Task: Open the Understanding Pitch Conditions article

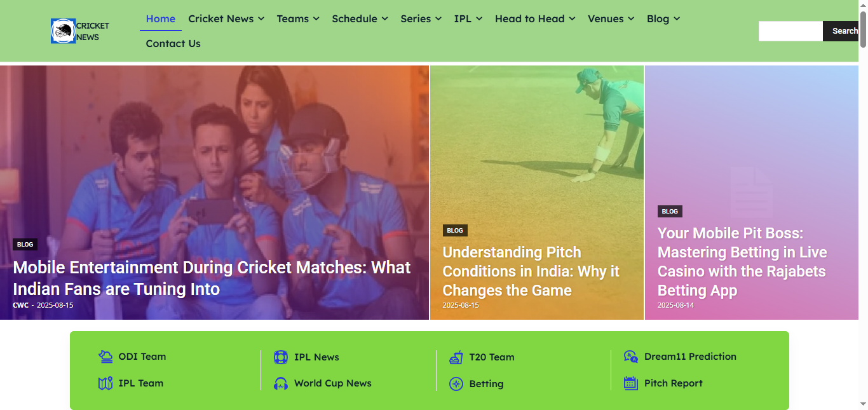Action: click(531, 271)
